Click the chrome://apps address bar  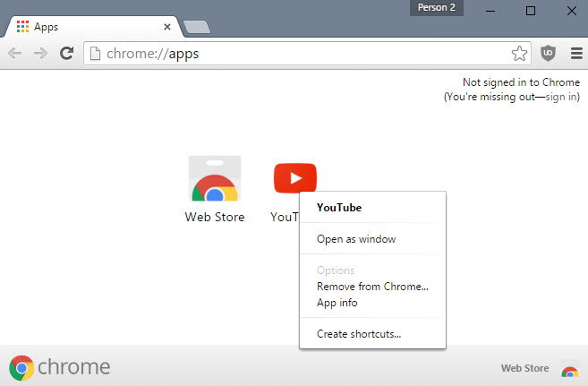pyautogui.click(x=307, y=53)
